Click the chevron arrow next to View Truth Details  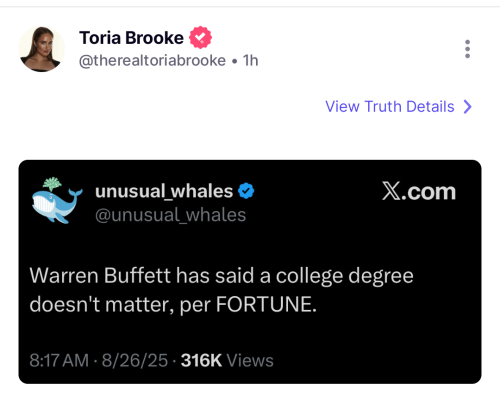pyautogui.click(x=468, y=107)
